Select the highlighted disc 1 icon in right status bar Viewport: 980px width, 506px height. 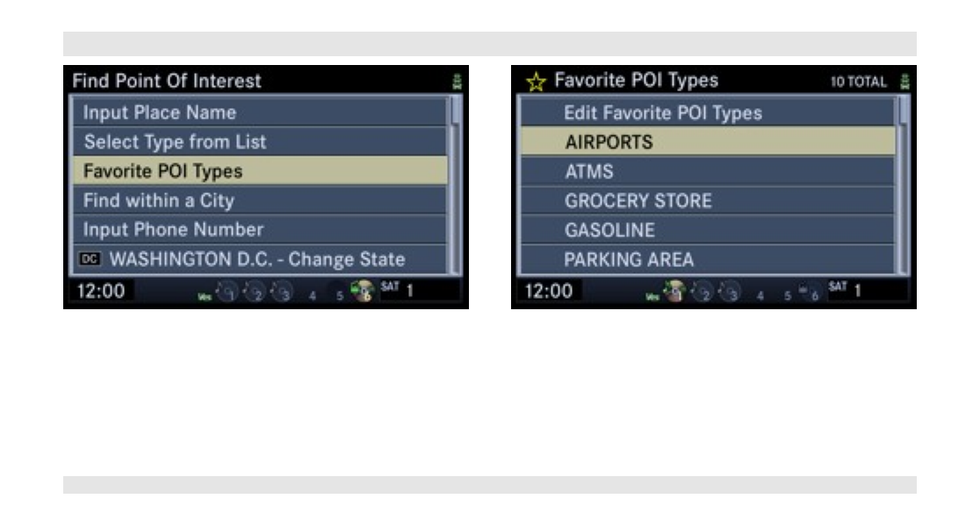pos(674,291)
